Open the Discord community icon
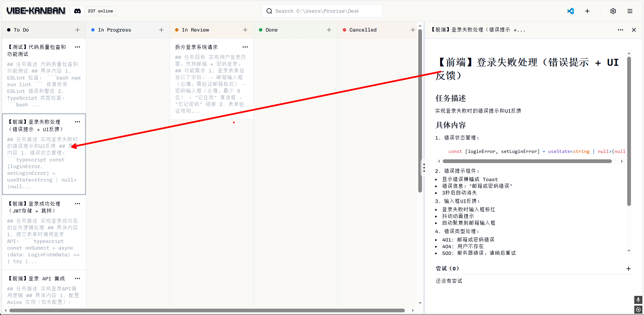The height and width of the screenshot is (315, 644). pyautogui.click(x=77, y=11)
